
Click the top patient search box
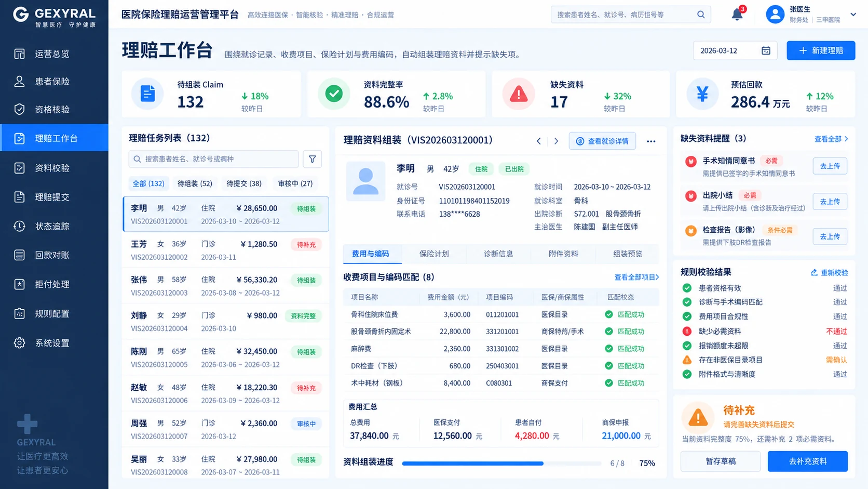(631, 15)
